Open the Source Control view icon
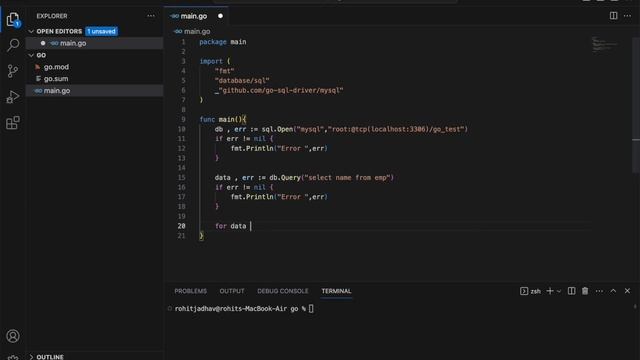640x360 pixels. pyautogui.click(x=13, y=71)
